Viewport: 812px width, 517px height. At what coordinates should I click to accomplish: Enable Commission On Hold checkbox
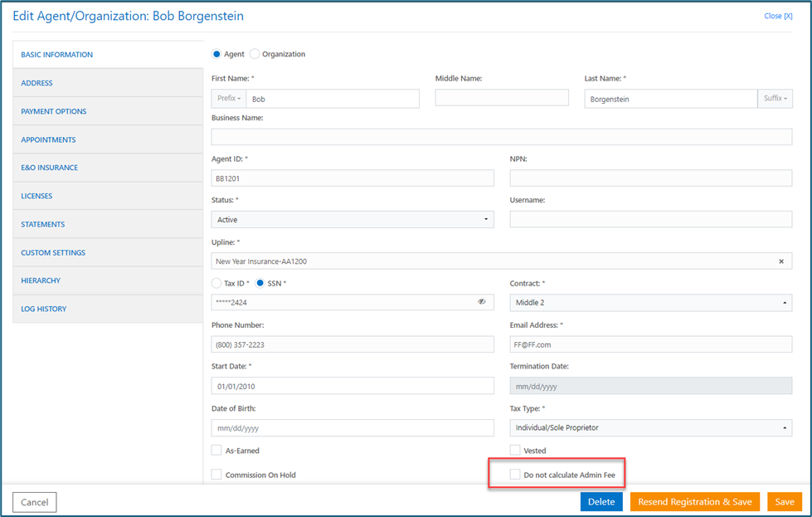coord(216,475)
